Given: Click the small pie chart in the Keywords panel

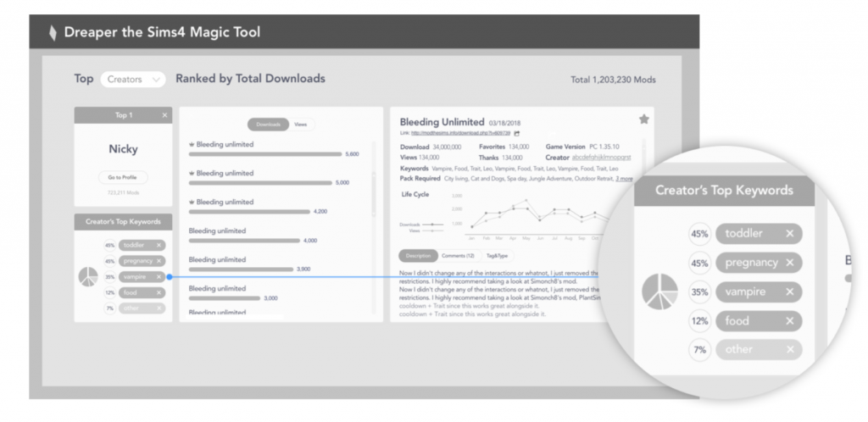Looking at the screenshot, I should tap(88, 276).
